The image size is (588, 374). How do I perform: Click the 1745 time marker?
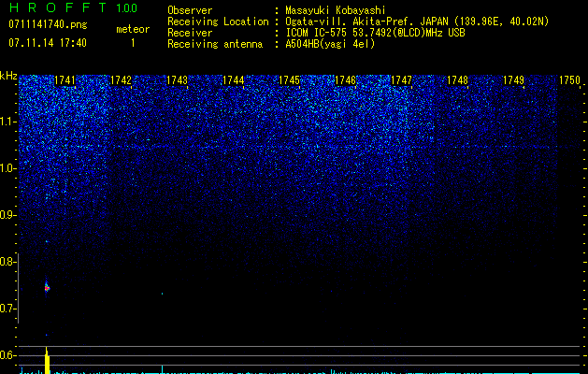(x=289, y=80)
